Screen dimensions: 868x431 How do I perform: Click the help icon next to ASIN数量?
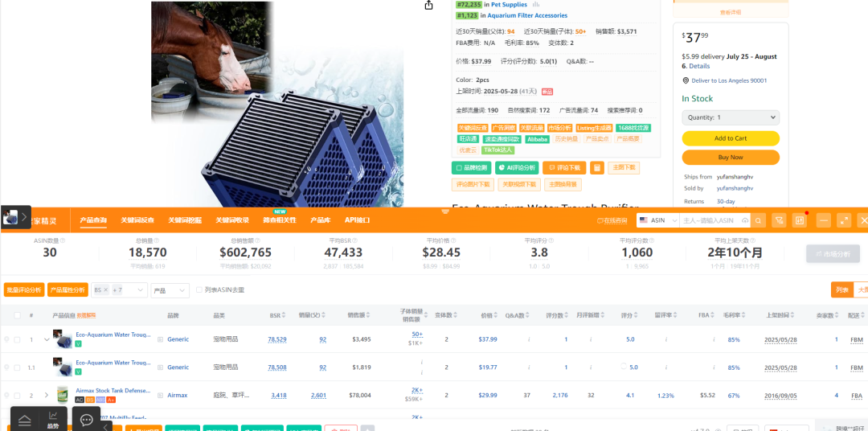[63, 241]
